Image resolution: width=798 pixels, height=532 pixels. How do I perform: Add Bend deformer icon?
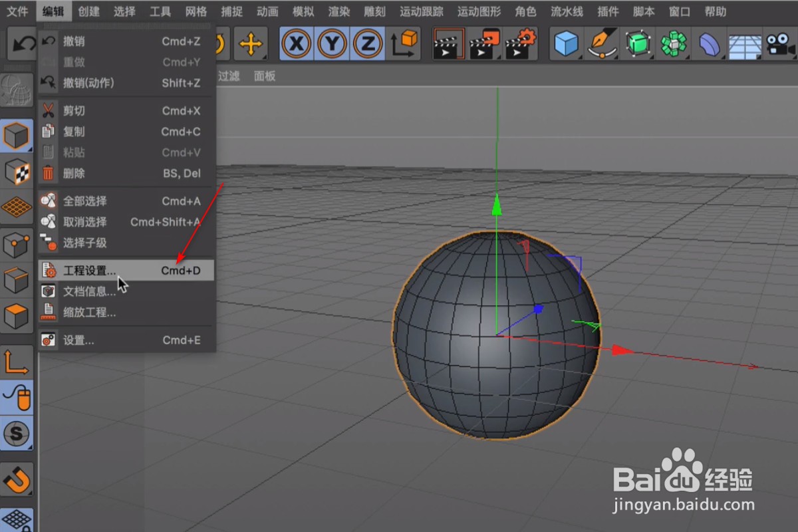click(709, 45)
